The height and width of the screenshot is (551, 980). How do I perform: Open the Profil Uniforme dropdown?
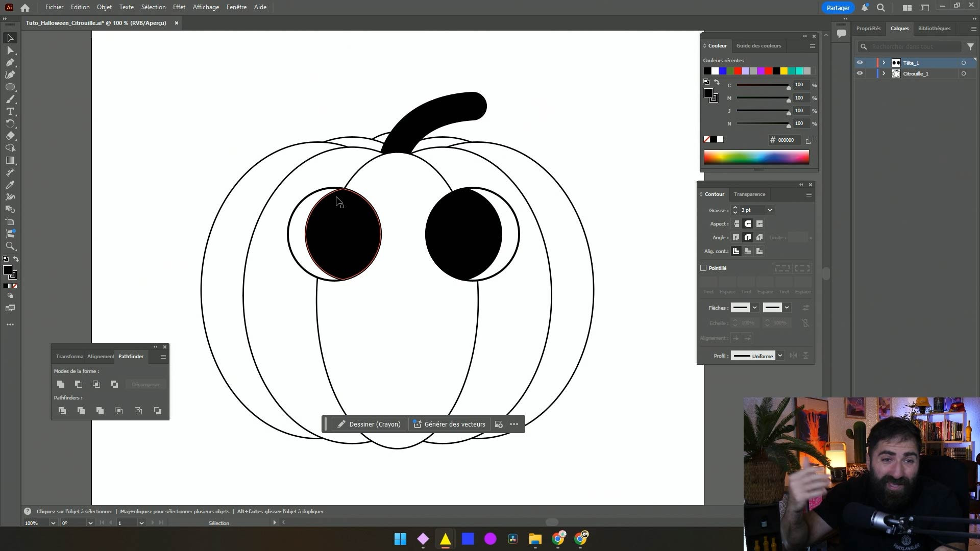tap(780, 356)
